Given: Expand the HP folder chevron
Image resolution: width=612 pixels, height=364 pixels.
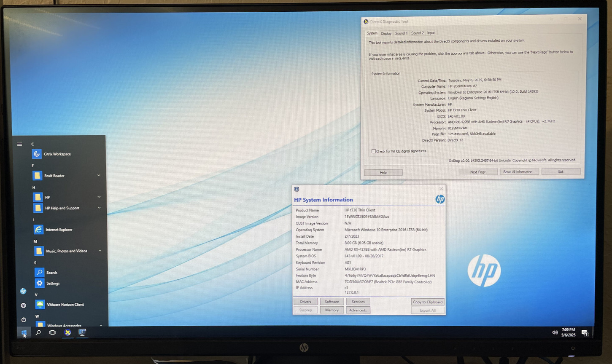Looking at the screenshot, I should pyautogui.click(x=99, y=197).
